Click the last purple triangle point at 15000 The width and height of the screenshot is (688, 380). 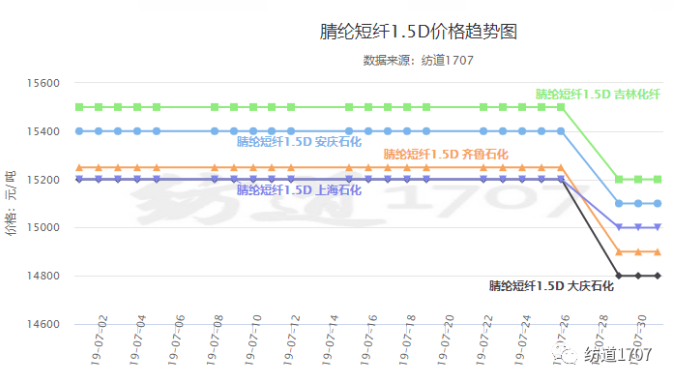(x=658, y=227)
